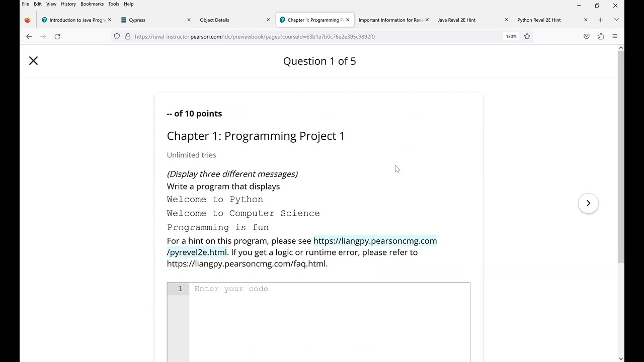This screenshot has height=362, width=644.
Task: Click the site padlock icon
Action: click(x=128, y=36)
